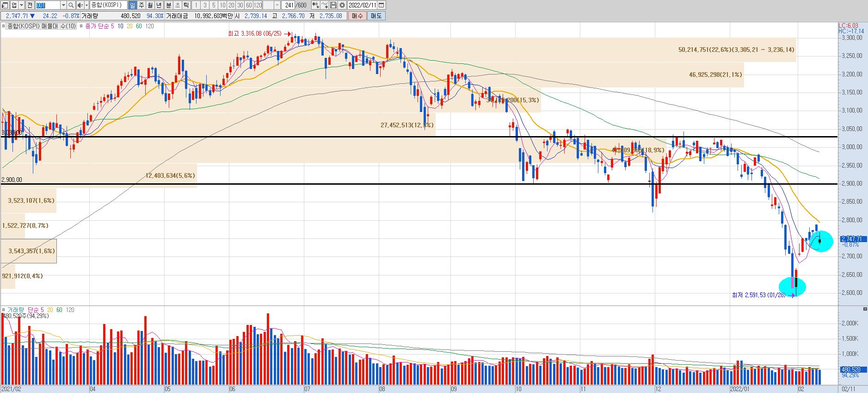This screenshot has height=393, width=868.
Task: Edit the candle count field showing 241
Action: 289,5
